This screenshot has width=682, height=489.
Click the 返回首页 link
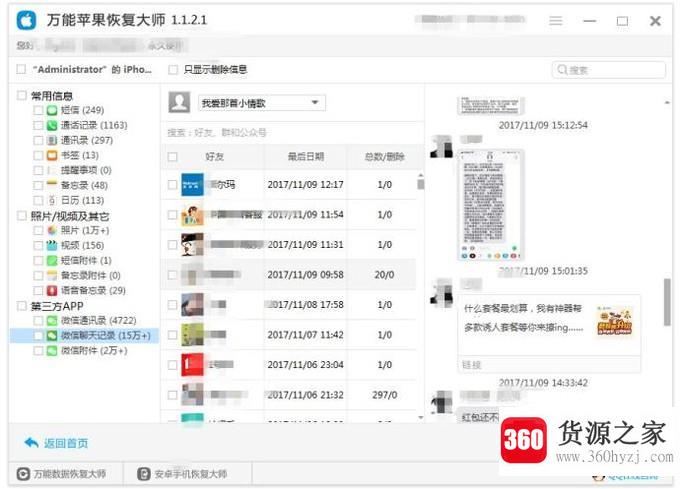[66, 443]
